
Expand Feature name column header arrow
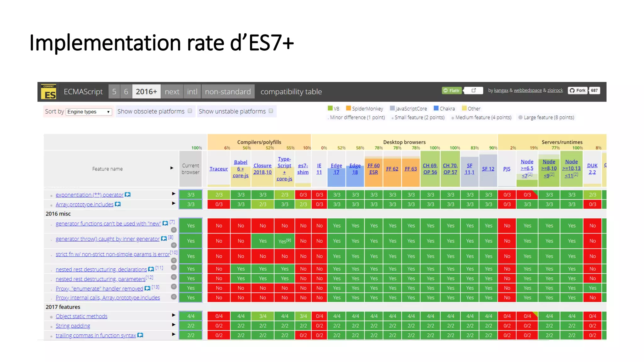172,168
